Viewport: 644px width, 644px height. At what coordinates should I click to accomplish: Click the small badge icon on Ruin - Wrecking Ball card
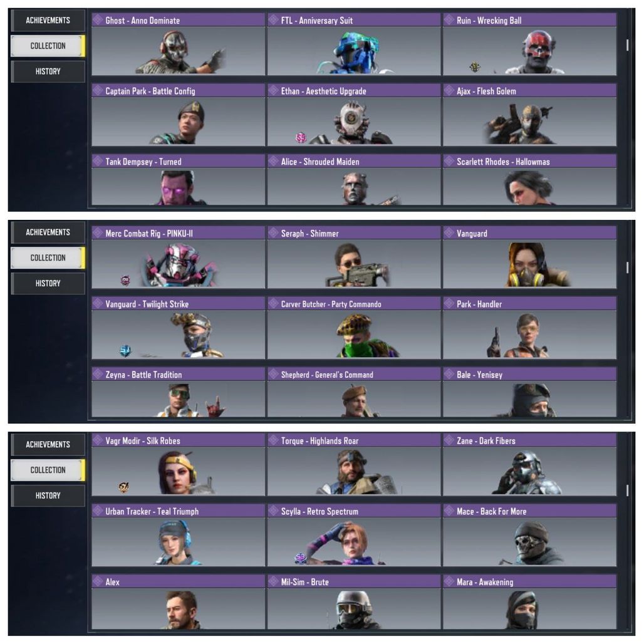(475, 66)
